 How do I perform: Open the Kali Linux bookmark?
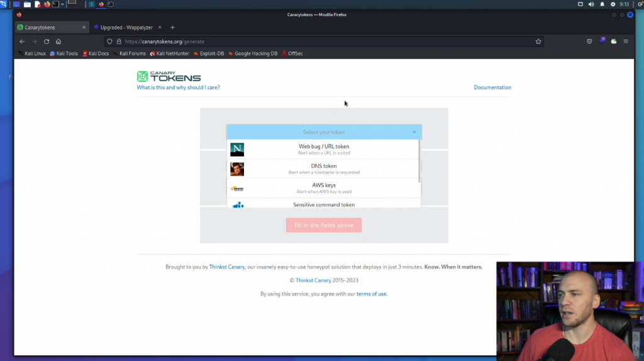click(32, 53)
